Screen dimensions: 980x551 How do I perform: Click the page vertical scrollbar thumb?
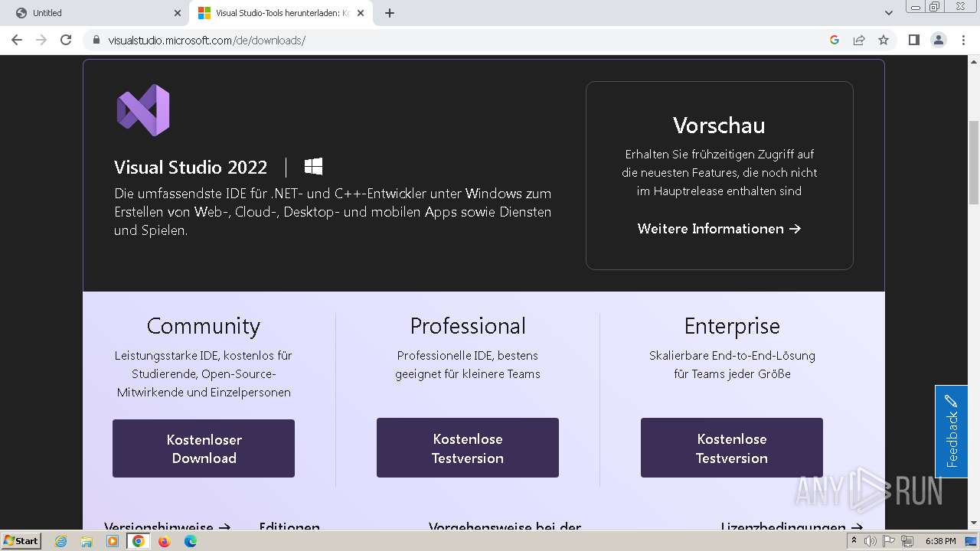coord(974,162)
